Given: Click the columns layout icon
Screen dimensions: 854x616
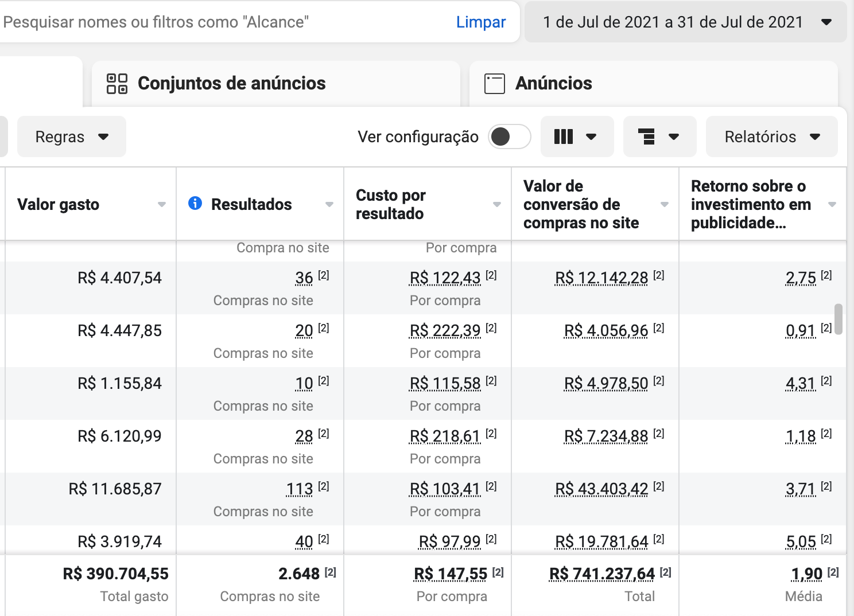Looking at the screenshot, I should [564, 137].
